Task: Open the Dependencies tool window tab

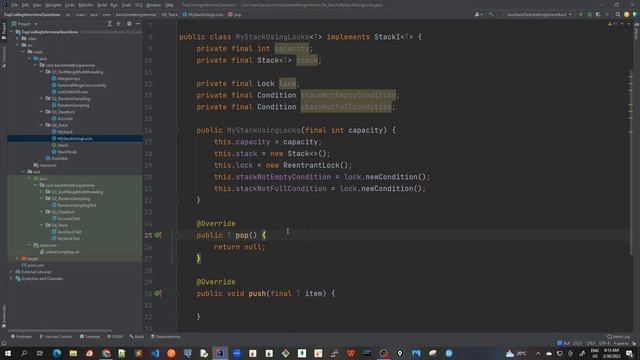Action: (x=166, y=337)
